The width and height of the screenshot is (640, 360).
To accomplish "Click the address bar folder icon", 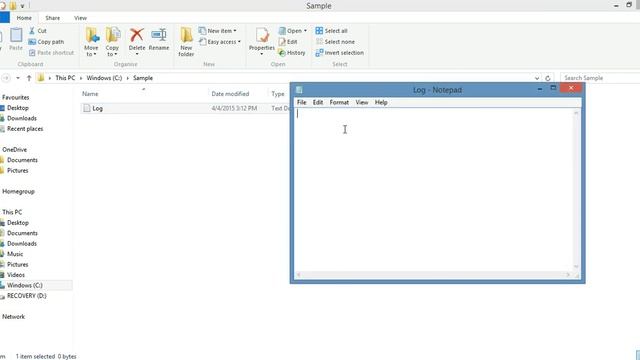I will point(40,78).
